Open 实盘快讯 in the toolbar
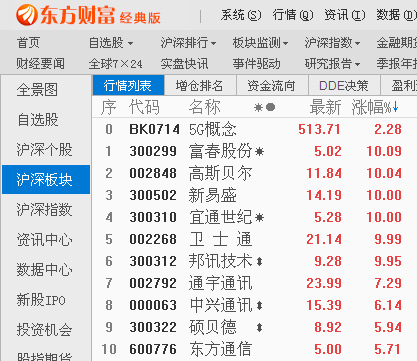417x361 pixels. click(x=184, y=63)
